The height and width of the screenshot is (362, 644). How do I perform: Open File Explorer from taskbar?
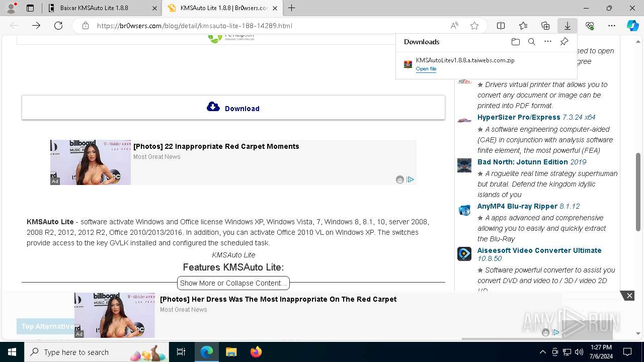(231, 352)
